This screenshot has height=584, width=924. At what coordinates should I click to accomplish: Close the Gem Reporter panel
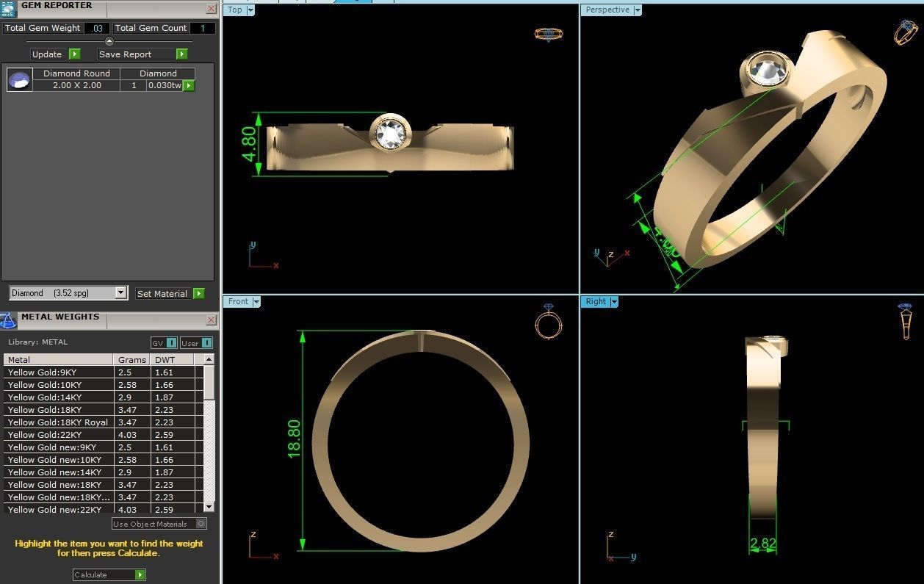(x=212, y=9)
